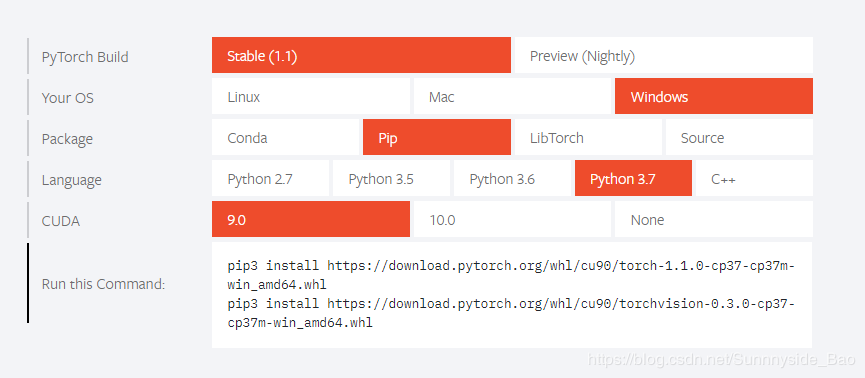The height and width of the screenshot is (378, 865).
Task: Pick Linux as your OS
Action: click(x=311, y=96)
